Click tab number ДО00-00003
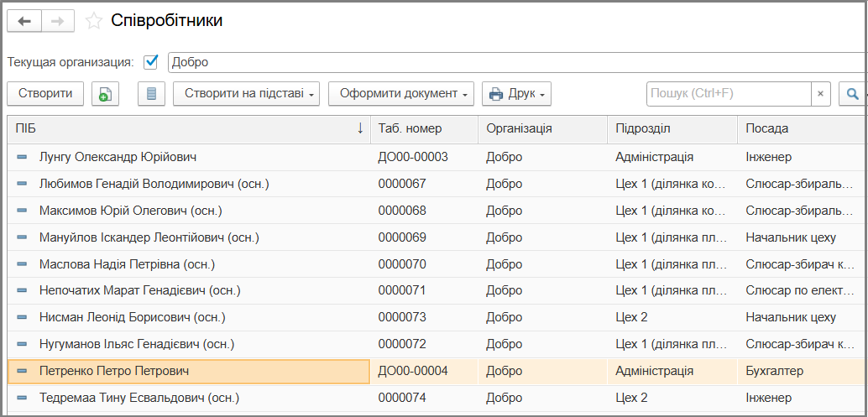Screen dimensions: 868x417 coord(413,158)
